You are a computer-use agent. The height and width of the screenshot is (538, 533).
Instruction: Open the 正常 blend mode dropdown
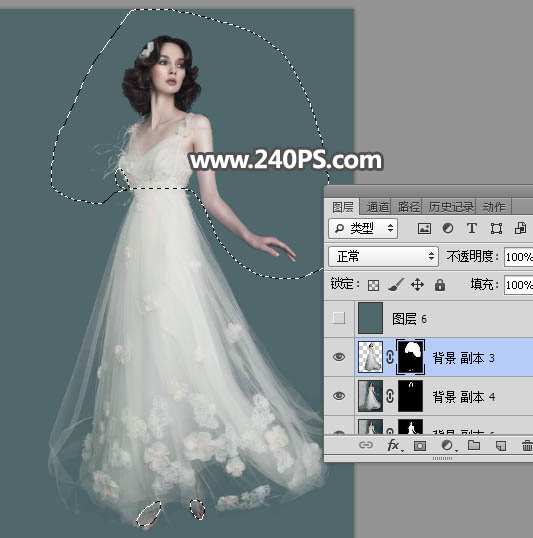383,256
